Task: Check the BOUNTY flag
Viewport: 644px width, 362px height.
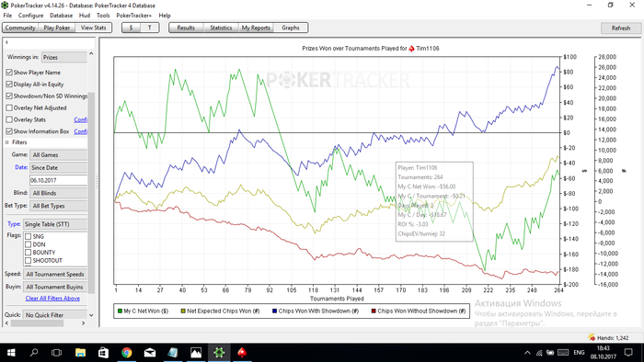Action: (x=28, y=253)
